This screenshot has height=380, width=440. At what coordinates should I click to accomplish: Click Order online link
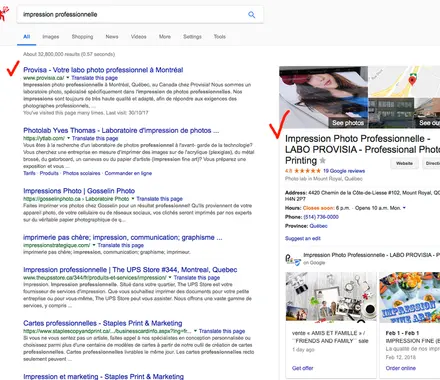[401, 368]
